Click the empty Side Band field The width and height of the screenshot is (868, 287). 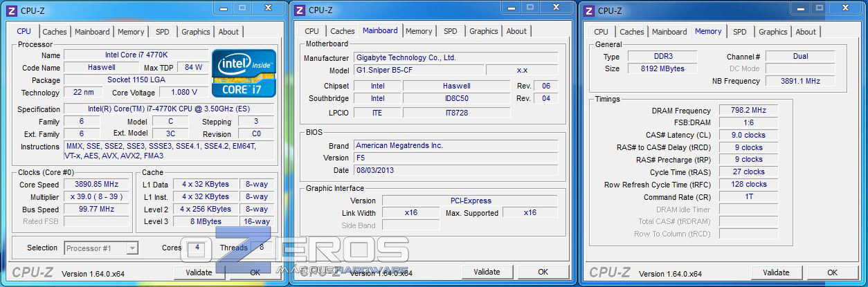pyautogui.click(x=410, y=225)
